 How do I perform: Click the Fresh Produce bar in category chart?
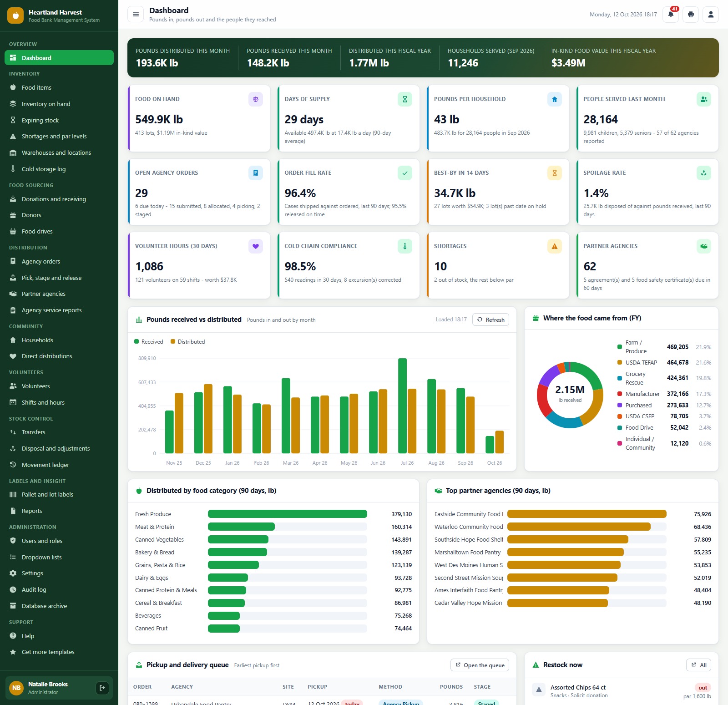pyautogui.click(x=288, y=514)
